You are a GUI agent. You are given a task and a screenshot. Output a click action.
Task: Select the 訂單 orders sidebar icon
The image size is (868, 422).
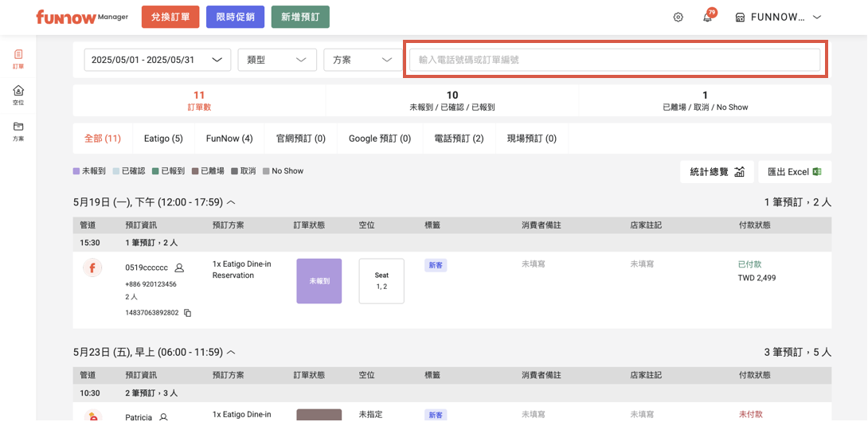(x=18, y=59)
